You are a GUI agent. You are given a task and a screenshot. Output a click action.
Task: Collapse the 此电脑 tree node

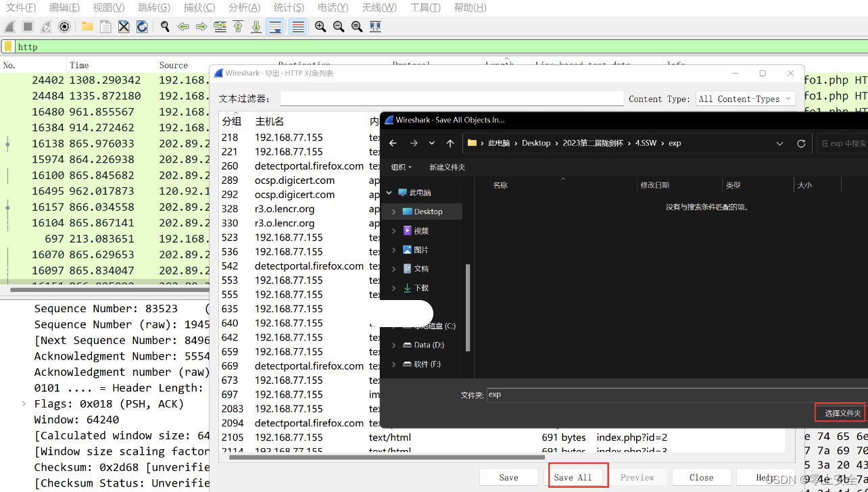coord(389,193)
